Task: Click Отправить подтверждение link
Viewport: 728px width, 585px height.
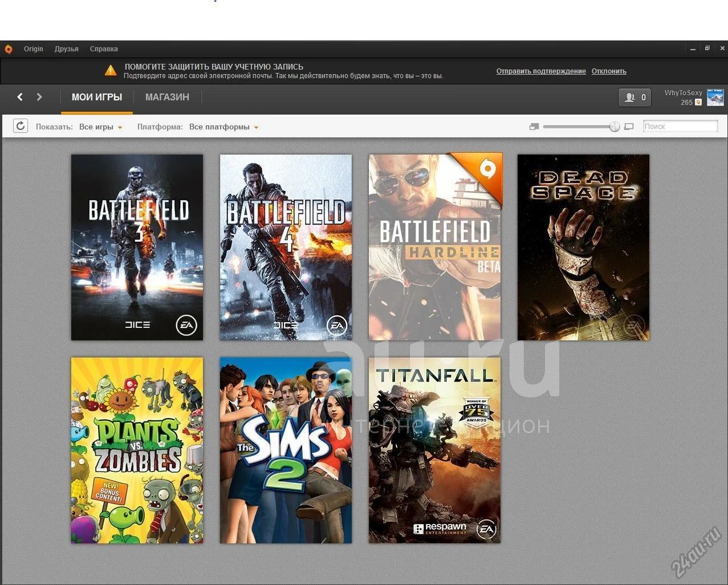Action: point(541,71)
